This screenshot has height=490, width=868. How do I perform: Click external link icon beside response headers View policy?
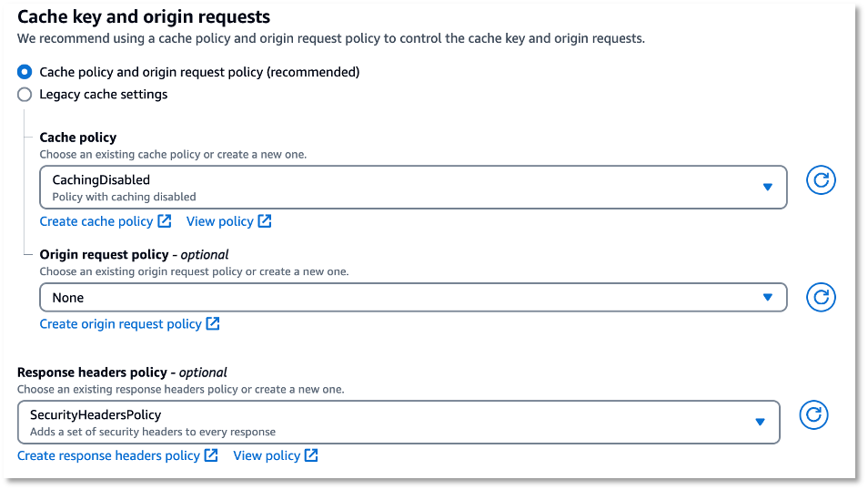tap(311, 455)
